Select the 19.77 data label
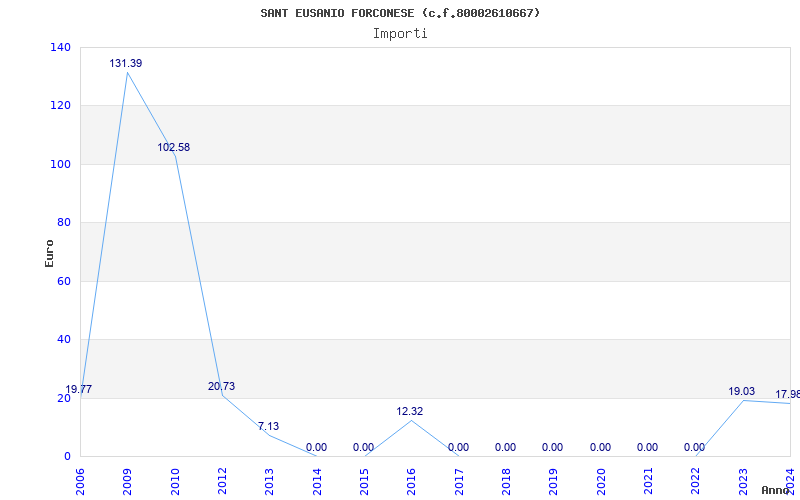This screenshot has width=800, height=500. point(79,389)
